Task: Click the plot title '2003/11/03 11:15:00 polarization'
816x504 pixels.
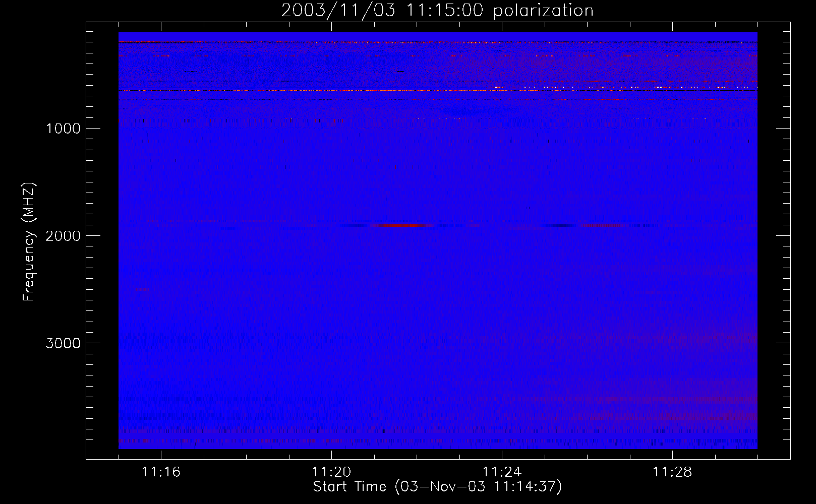Action: pyautogui.click(x=437, y=10)
